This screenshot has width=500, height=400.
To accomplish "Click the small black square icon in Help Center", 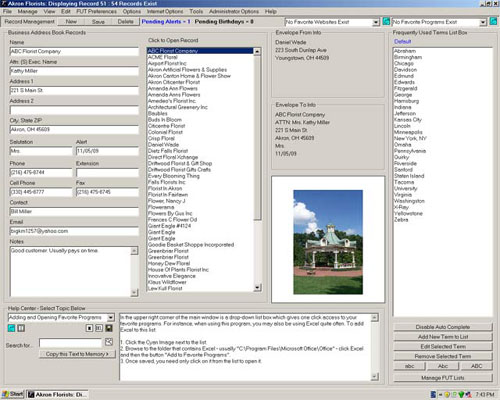I will click(89, 328).
